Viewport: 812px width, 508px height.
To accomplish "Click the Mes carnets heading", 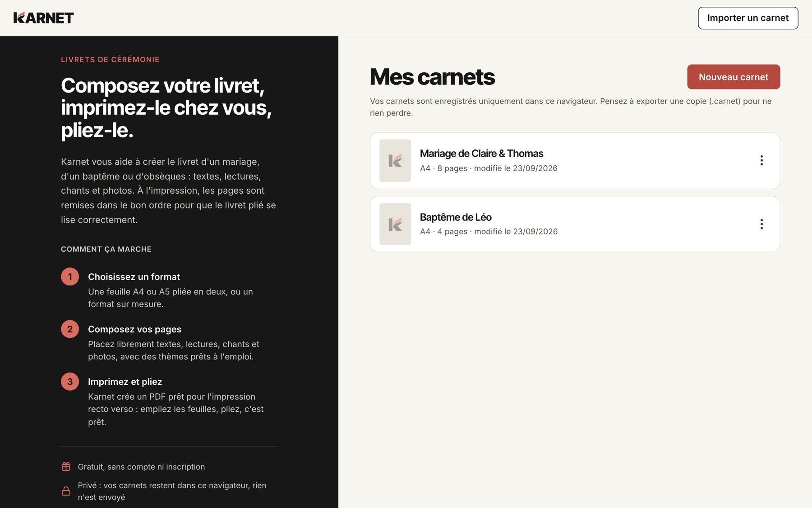I will click(x=432, y=77).
